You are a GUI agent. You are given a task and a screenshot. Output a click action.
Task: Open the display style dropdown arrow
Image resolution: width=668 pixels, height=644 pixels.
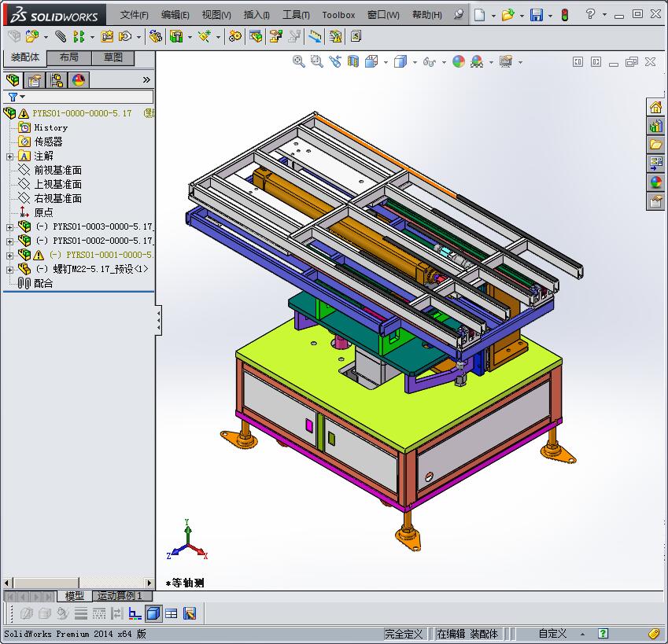point(414,62)
